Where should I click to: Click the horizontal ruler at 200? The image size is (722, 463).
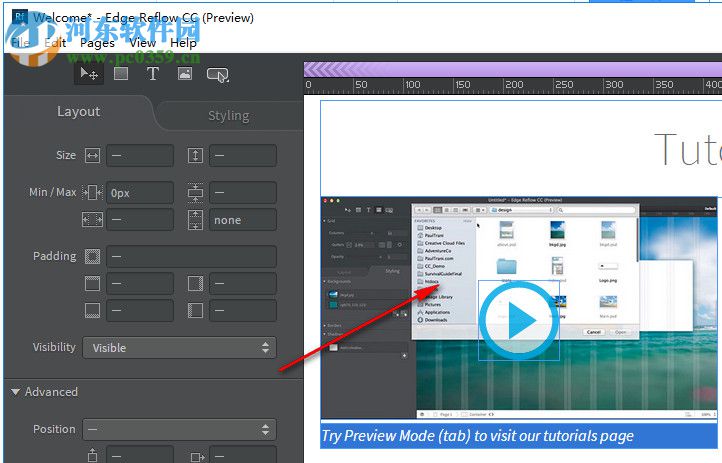pyautogui.click(x=513, y=85)
